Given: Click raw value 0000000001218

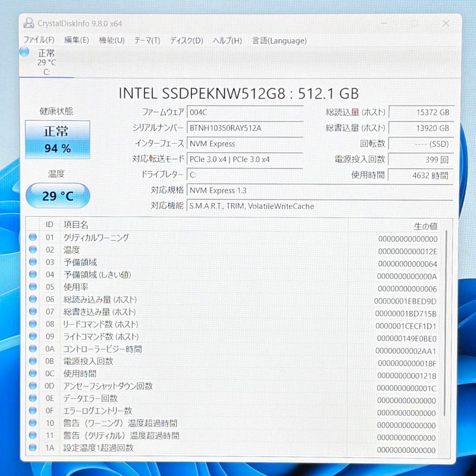Looking at the screenshot, I should click(407, 376).
